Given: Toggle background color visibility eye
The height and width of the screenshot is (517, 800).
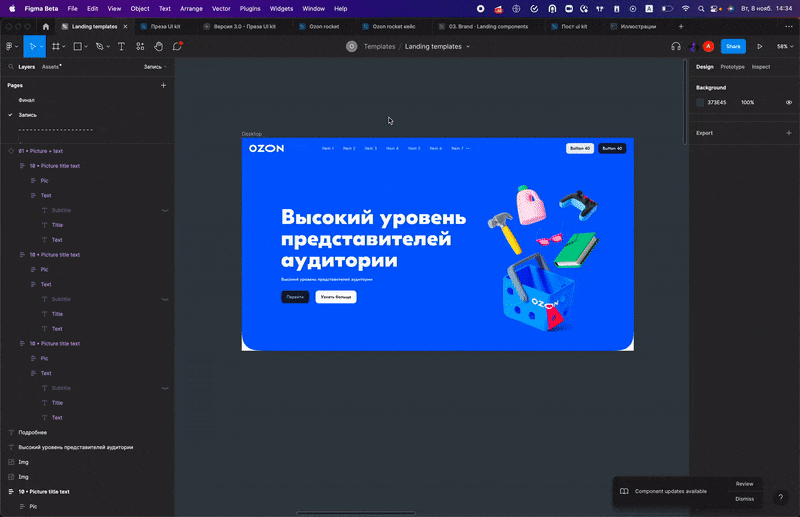Looking at the screenshot, I should coord(789,103).
